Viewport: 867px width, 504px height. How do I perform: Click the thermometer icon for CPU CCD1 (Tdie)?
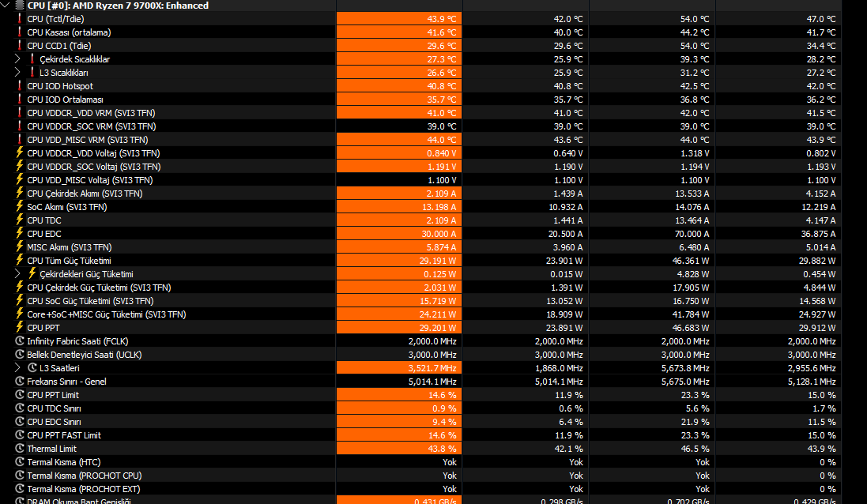(20, 45)
